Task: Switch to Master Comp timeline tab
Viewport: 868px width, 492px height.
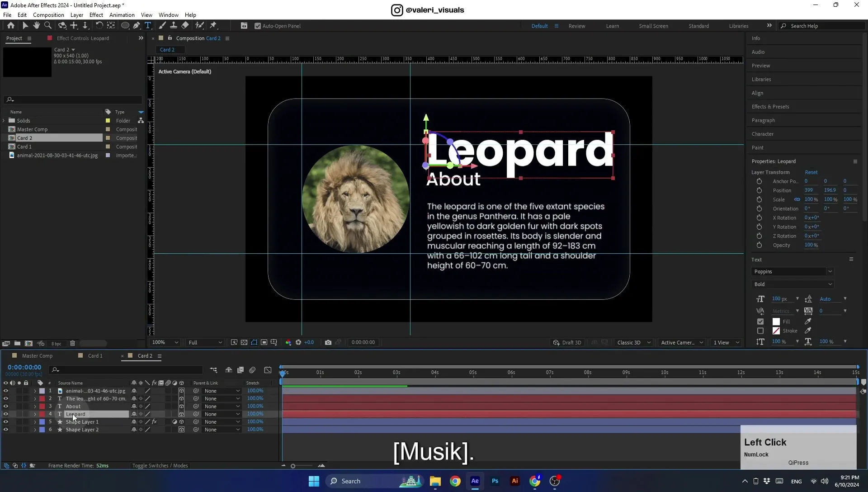Action: 37,356
